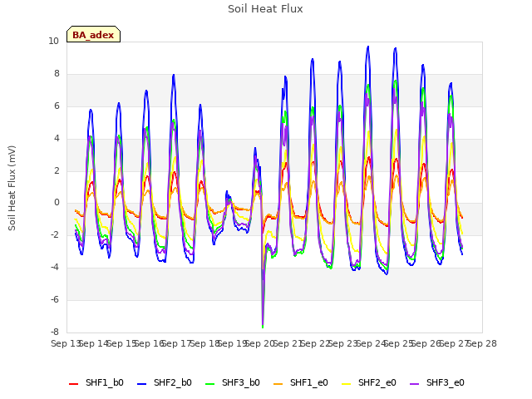
Task: Toggle SHF3_e0 series in legend
Action: [x=437, y=382]
